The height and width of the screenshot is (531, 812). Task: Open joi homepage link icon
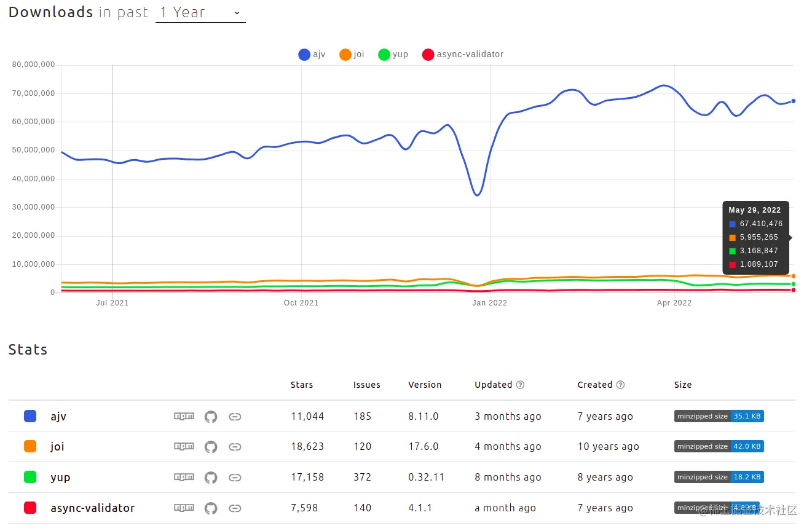point(235,447)
